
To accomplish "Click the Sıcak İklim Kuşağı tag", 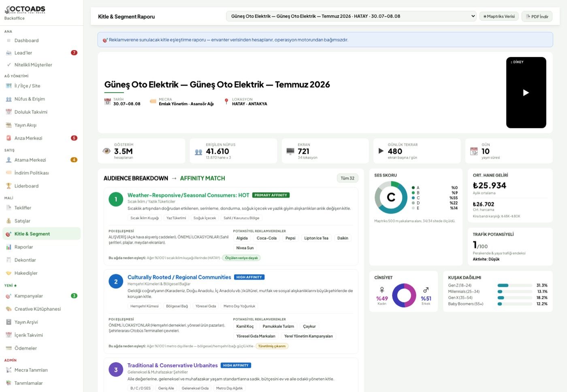I will [x=145, y=218].
